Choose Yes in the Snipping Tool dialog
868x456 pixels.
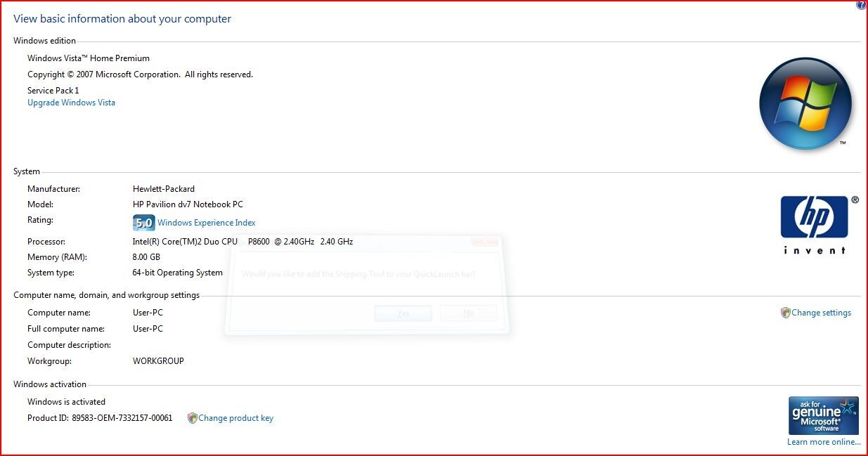403,313
